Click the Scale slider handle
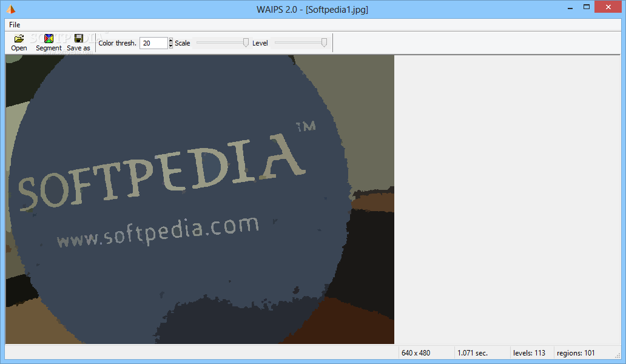The image size is (626, 364). [246, 42]
